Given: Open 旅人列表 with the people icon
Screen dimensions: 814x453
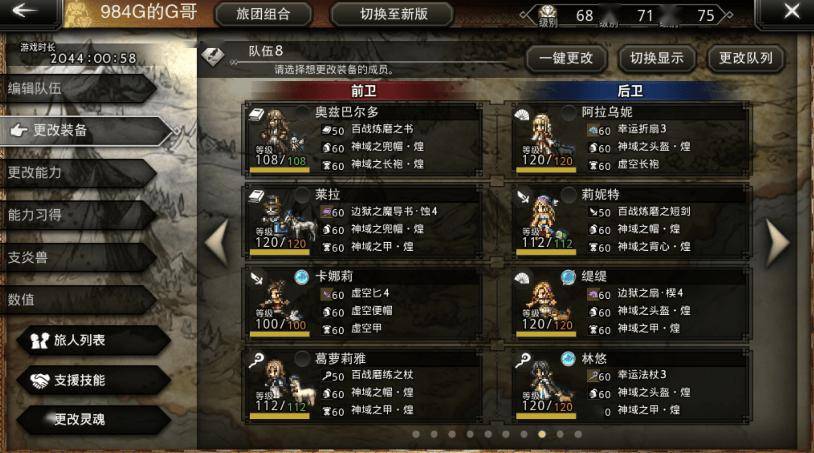Looking at the screenshot, I should click(x=94, y=340).
